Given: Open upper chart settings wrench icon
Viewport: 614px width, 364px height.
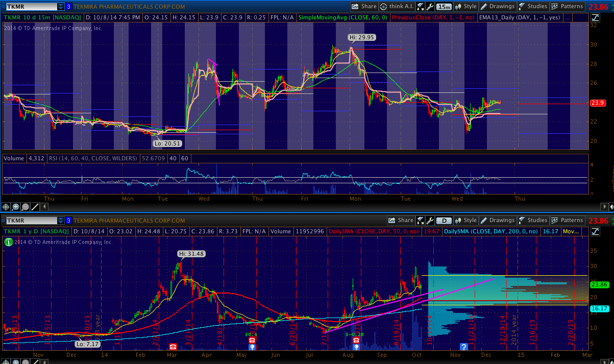Looking at the screenshot, I should [430, 7].
